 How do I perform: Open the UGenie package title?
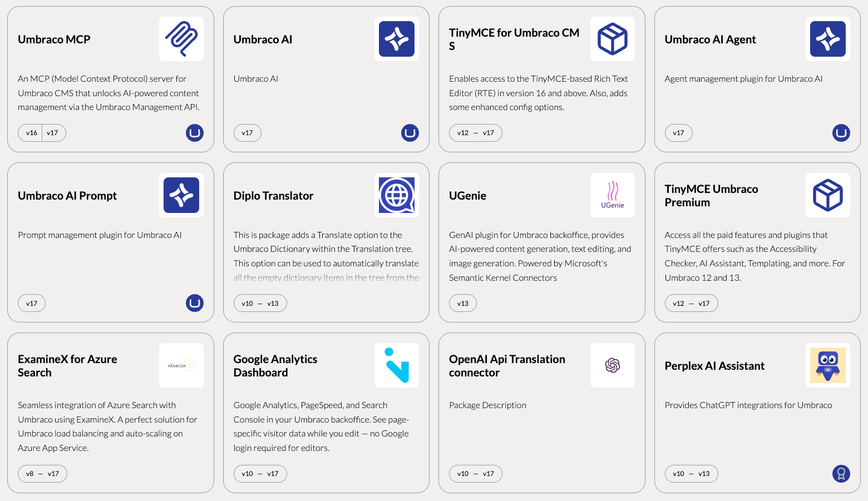[467, 196]
